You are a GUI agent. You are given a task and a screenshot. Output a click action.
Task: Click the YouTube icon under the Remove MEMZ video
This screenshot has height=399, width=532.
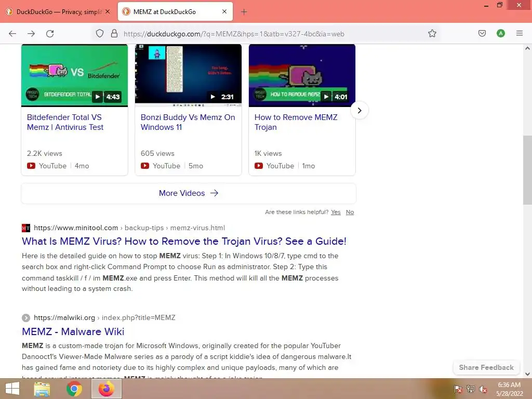[x=259, y=166]
